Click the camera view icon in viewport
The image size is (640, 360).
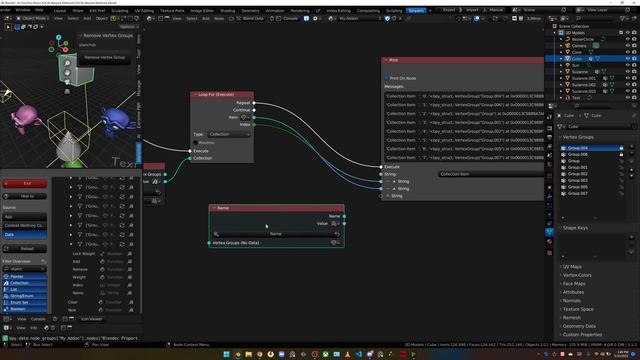click(x=67, y=82)
